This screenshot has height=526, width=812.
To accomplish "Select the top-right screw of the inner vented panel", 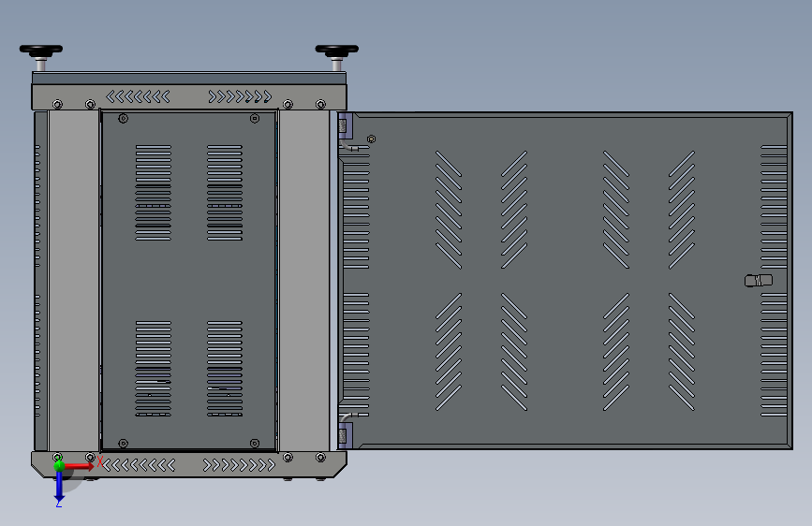I will [255, 119].
